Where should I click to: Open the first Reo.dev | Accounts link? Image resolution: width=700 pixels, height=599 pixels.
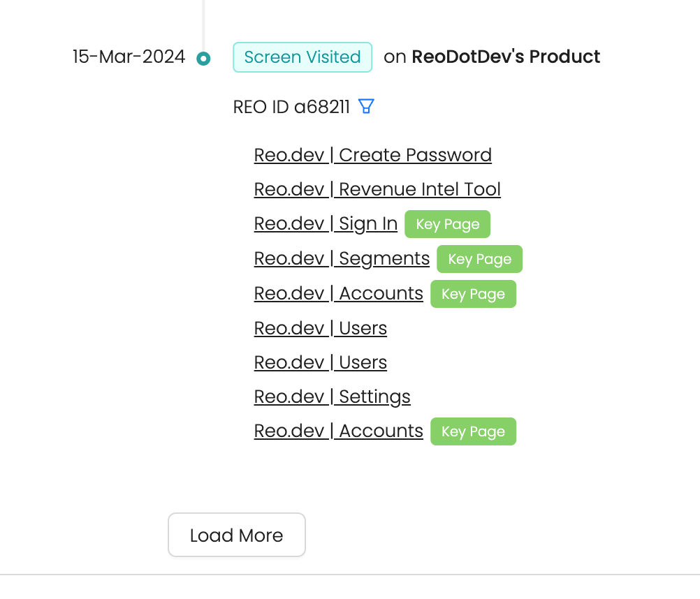338,293
